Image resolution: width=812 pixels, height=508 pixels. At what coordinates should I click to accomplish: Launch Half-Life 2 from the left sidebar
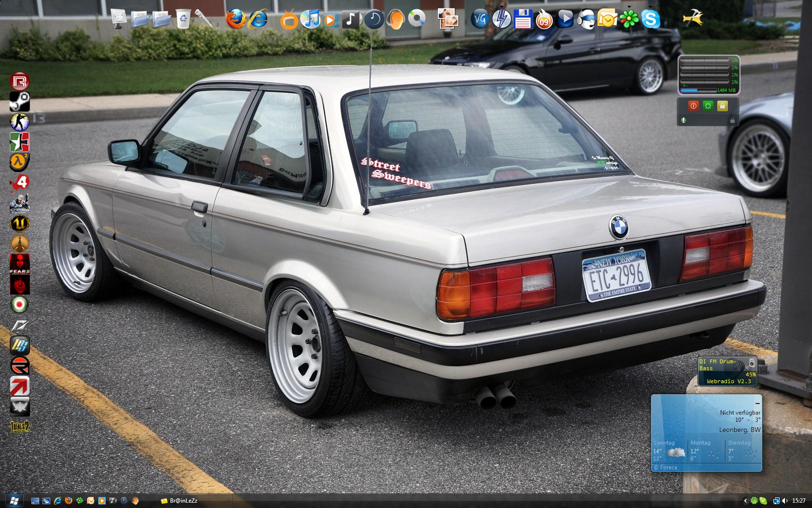(x=20, y=162)
